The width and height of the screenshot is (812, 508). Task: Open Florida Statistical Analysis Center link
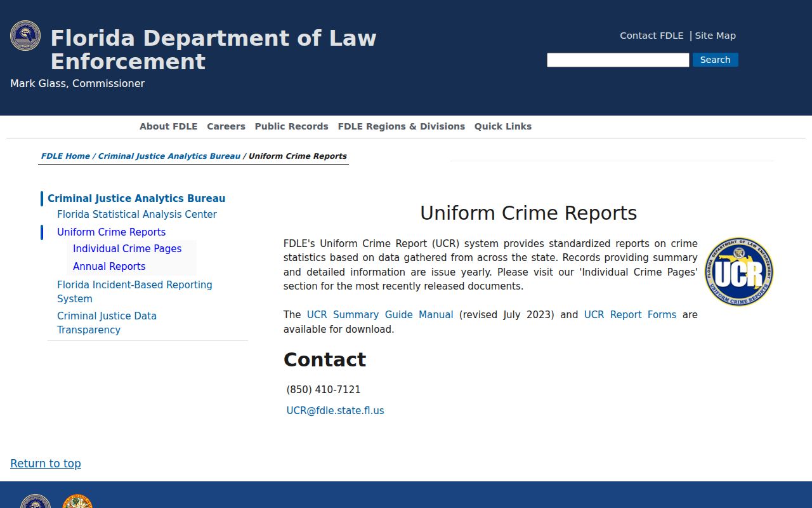click(137, 215)
